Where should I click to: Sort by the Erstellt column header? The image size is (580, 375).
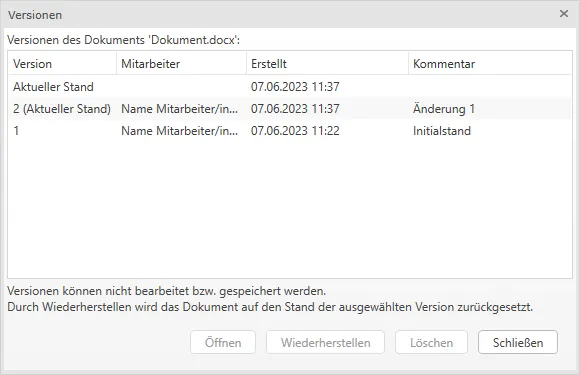point(327,64)
